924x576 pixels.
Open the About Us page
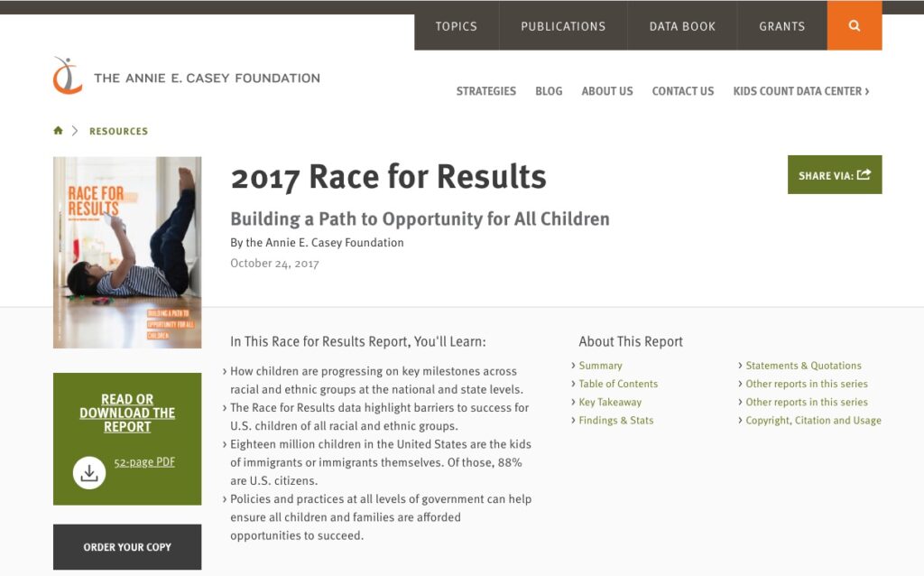pyautogui.click(x=607, y=91)
